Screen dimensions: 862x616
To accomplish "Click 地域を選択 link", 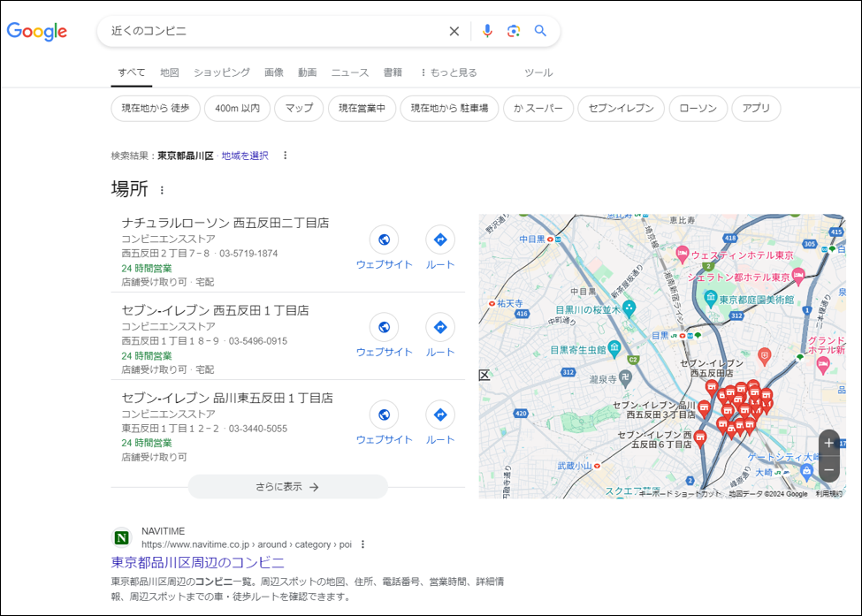I will pos(245,156).
